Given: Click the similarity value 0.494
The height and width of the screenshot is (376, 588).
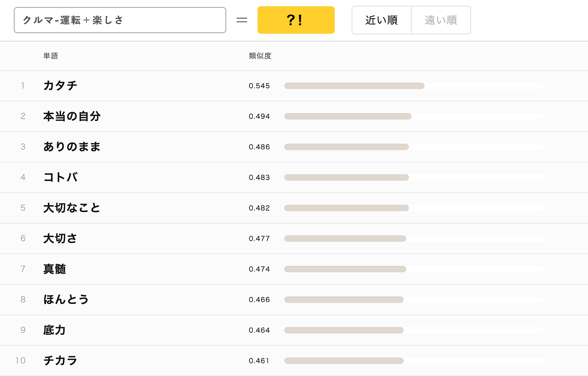Looking at the screenshot, I should point(259,117).
